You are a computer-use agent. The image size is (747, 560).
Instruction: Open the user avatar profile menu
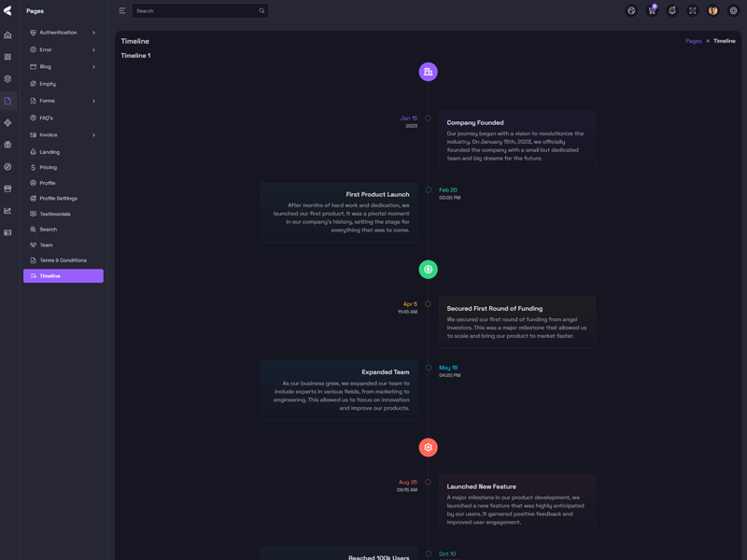point(713,11)
